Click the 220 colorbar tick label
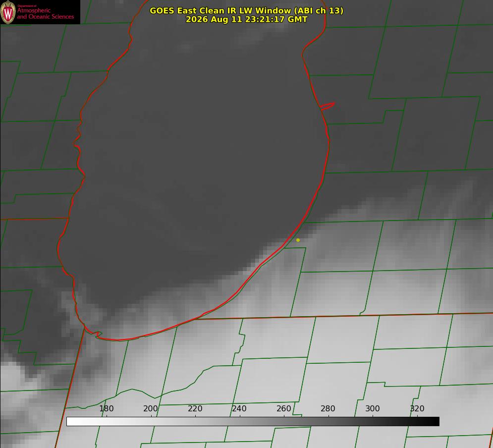 195,408
